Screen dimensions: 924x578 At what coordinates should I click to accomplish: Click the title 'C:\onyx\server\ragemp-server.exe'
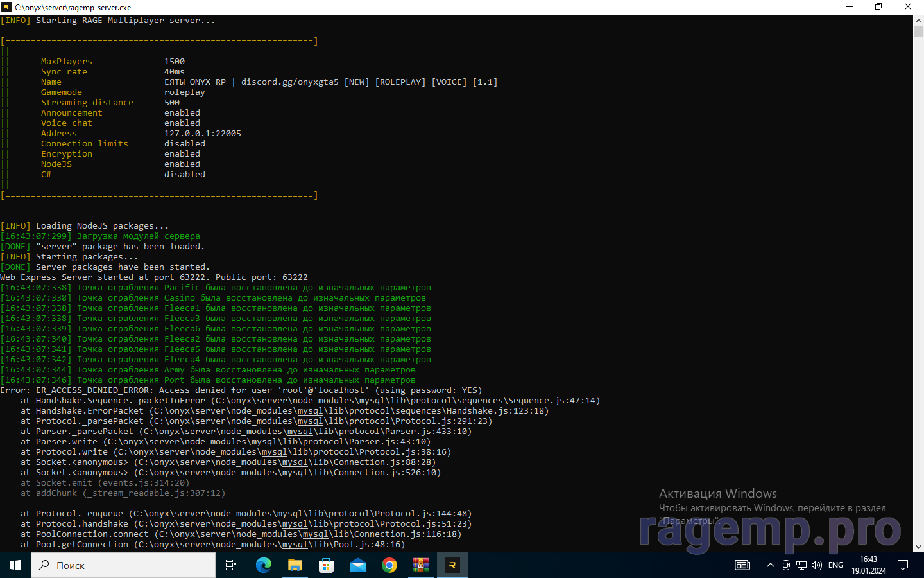[x=73, y=8]
